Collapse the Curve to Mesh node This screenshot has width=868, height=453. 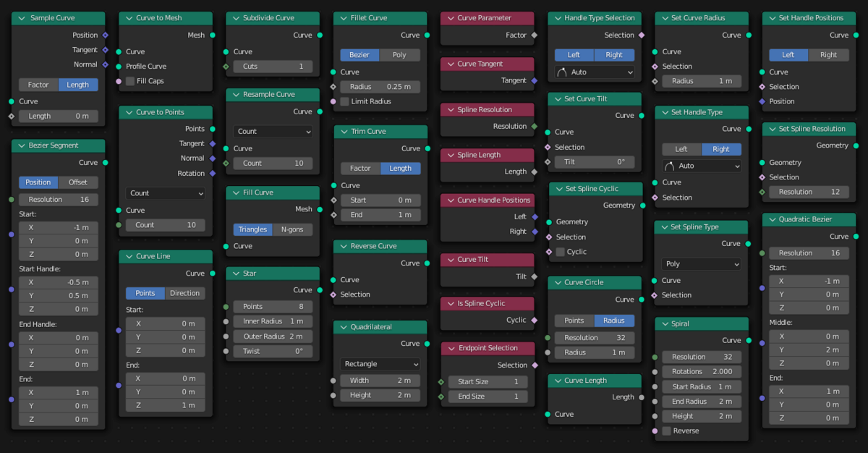coord(128,17)
